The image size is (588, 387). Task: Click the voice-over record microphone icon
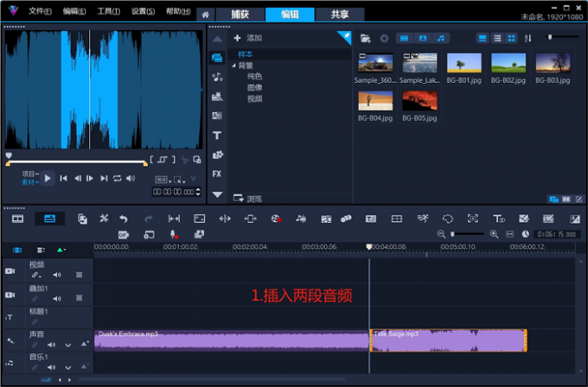174,234
